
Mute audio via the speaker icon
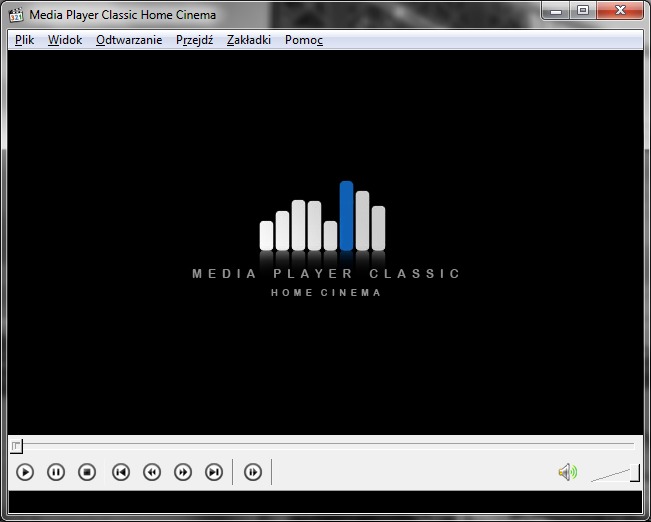tap(568, 472)
